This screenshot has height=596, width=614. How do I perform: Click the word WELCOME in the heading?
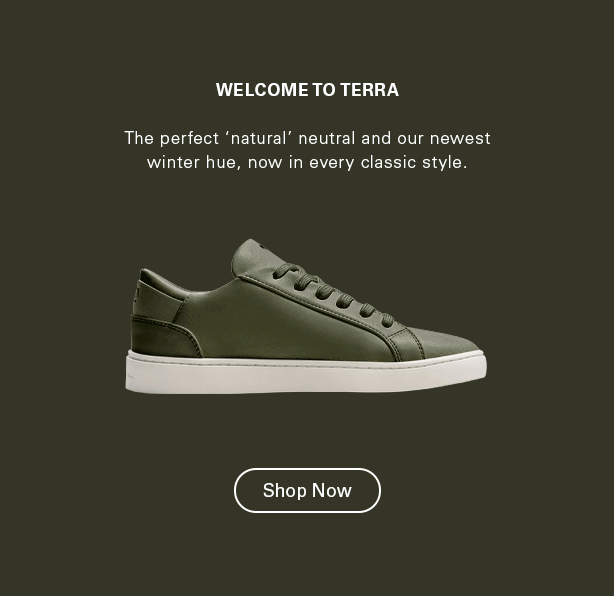tap(262, 90)
